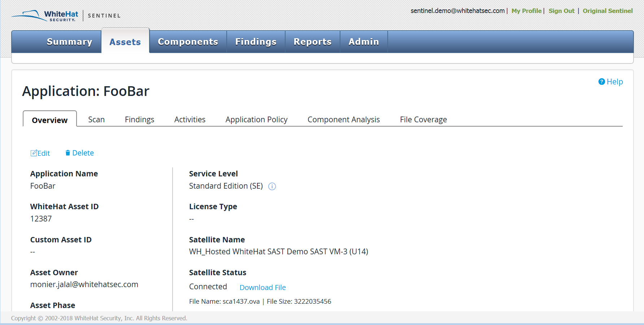The height and width of the screenshot is (325, 644).
Task: Open Help via the question mark icon
Action: [x=601, y=82]
